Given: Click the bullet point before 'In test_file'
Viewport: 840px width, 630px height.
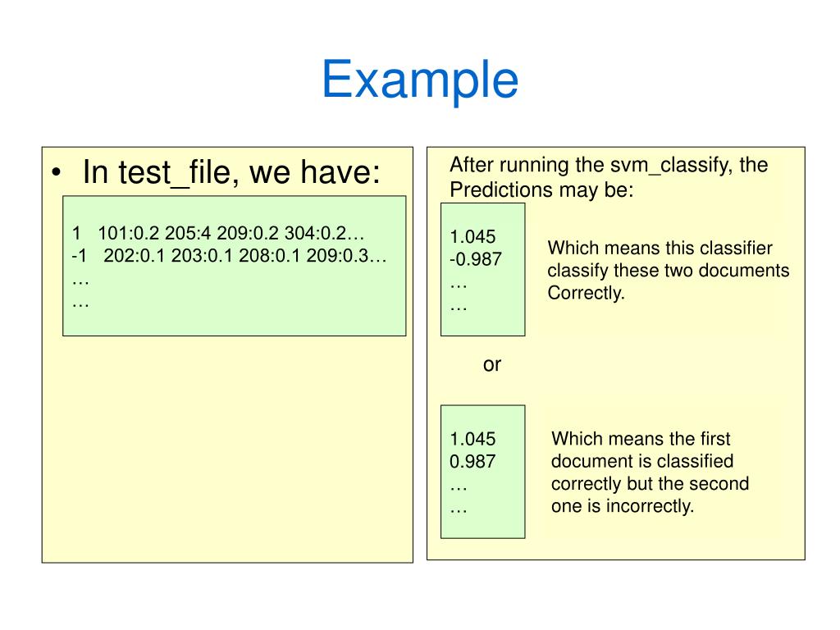Looking at the screenshot, I should (x=57, y=173).
